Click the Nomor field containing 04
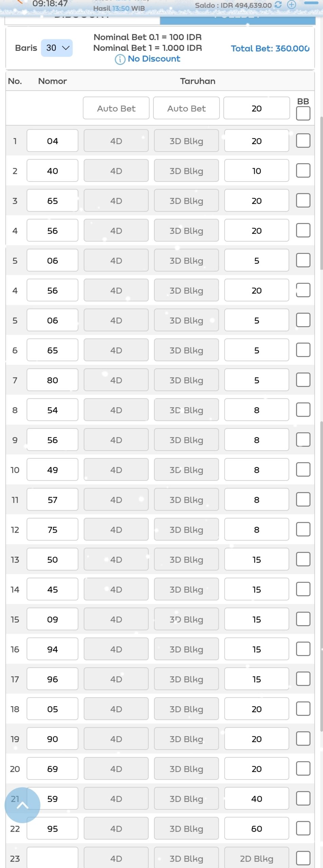Screen dimensions: 323x868 pos(53,141)
